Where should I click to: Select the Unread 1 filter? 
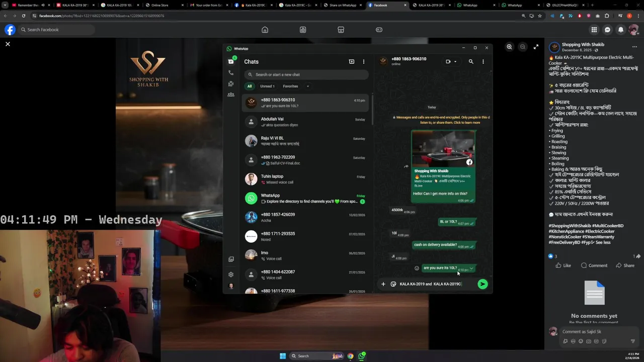[x=267, y=86]
